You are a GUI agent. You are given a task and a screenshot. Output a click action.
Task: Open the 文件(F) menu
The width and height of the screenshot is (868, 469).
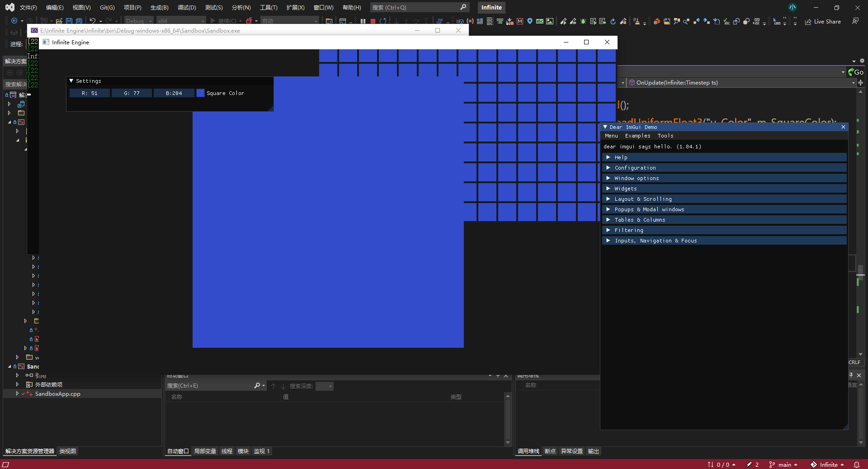pyautogui.click(x=28, y=8)
